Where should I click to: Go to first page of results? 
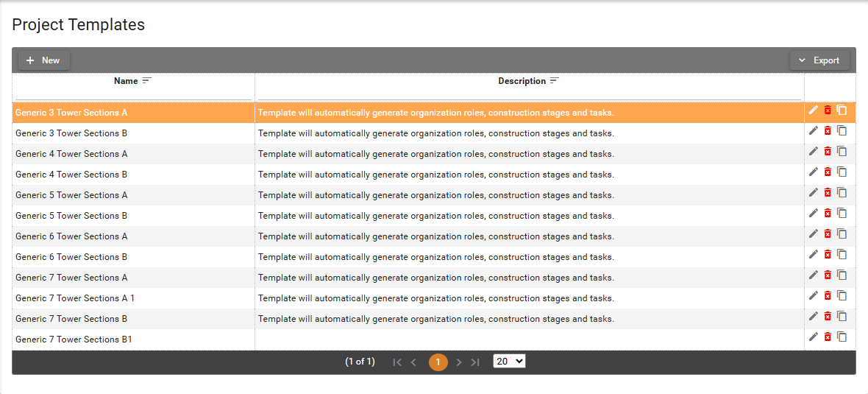pyautogui.click(x=397, y=362)
